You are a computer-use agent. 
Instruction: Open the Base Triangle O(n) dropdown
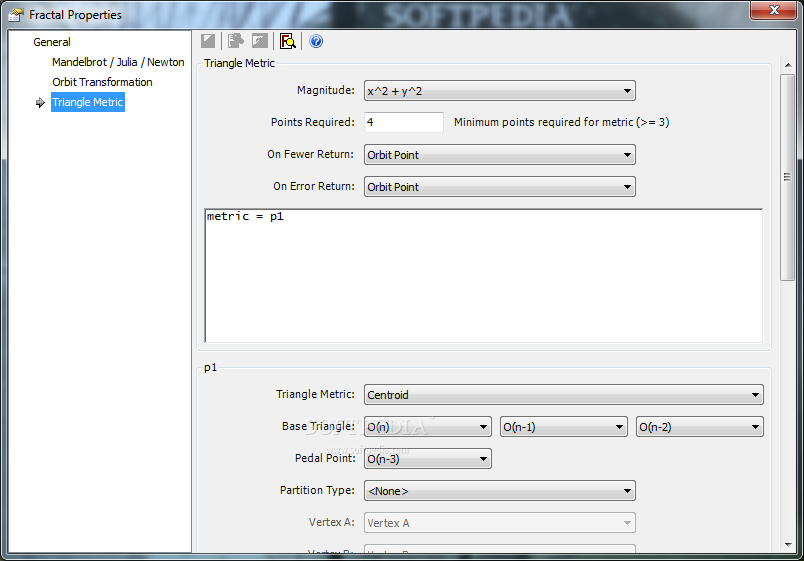[x=428, y=427]
